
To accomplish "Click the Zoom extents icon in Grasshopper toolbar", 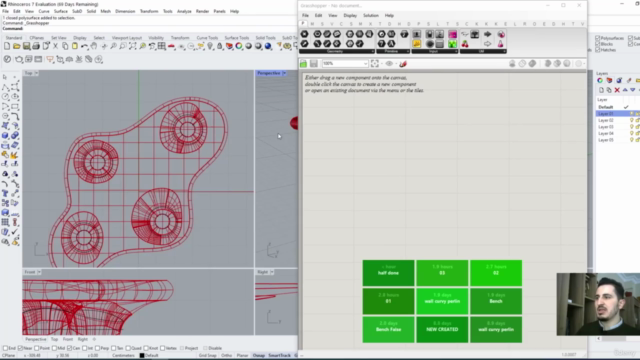I will [375, 64].
